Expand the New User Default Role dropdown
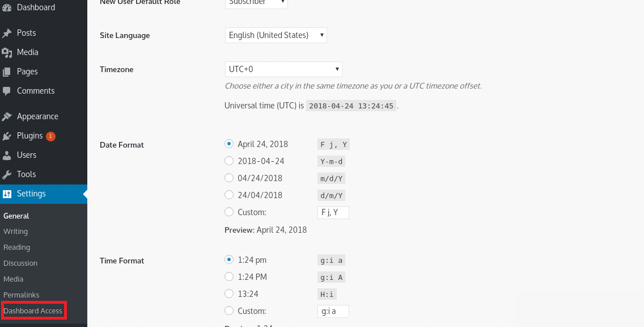644x327 pixels. pos(256,2)
